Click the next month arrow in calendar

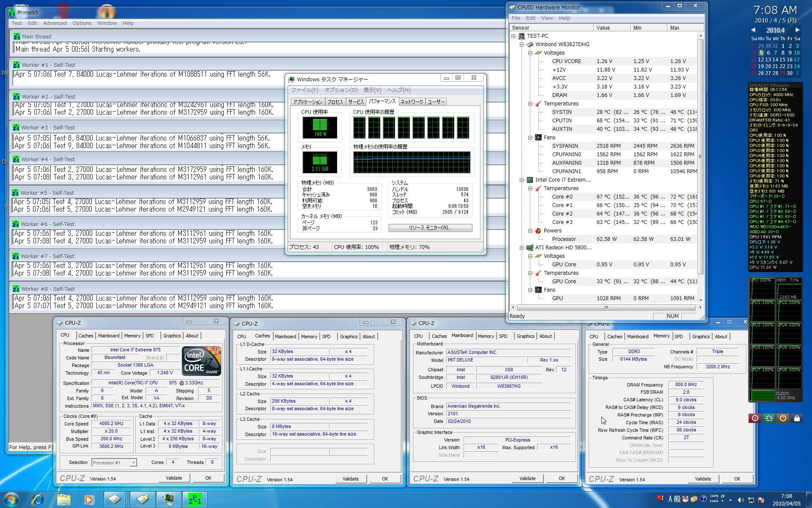click(797, 30)
